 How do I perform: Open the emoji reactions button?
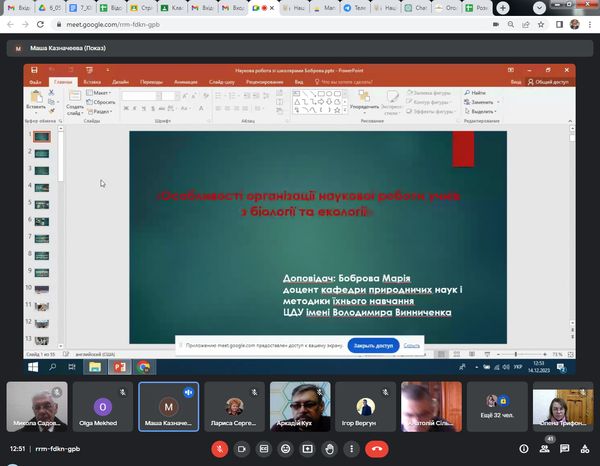pyautogui.click(x=286, y=449)
